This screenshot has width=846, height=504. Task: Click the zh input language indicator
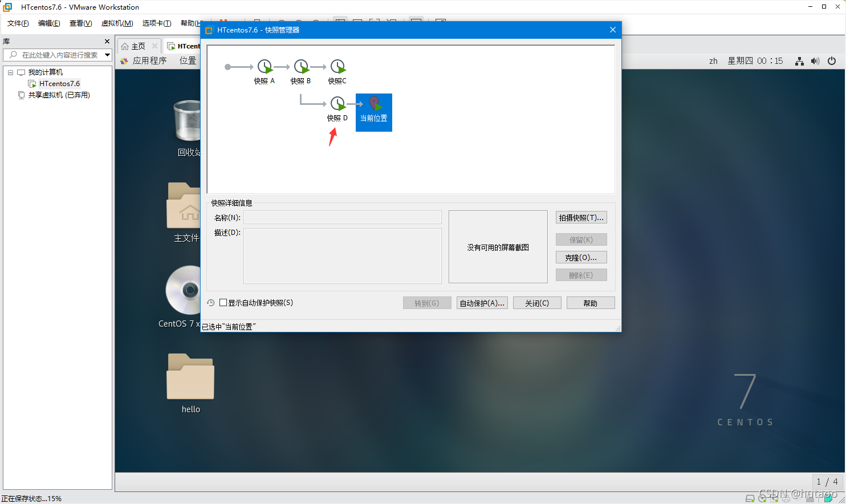713,61
